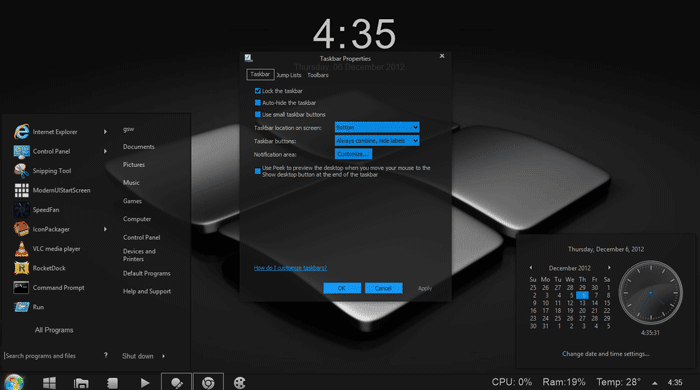Open ModernUIStartScreen grid icon
Screen dimensions: 700x390
(x=21, y=190)
